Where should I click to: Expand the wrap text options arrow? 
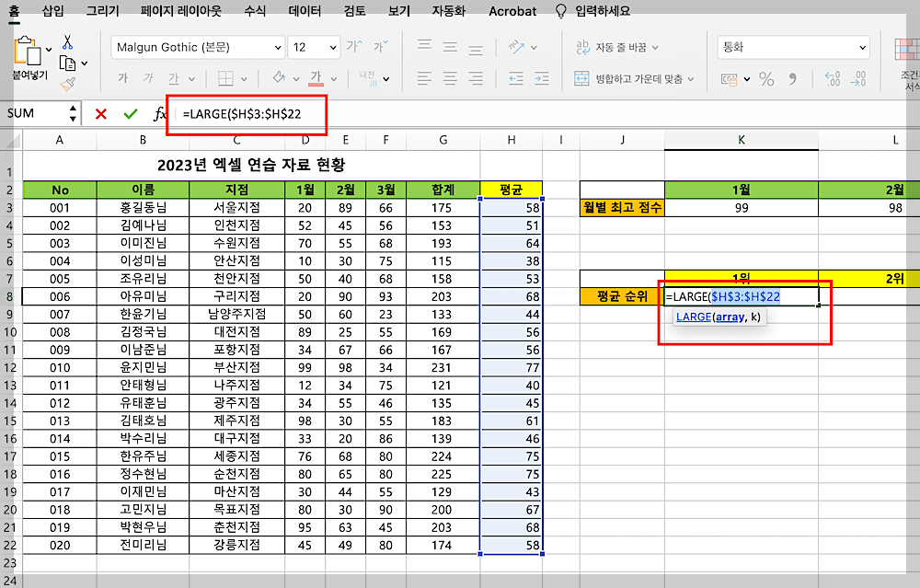coord(655,48)
